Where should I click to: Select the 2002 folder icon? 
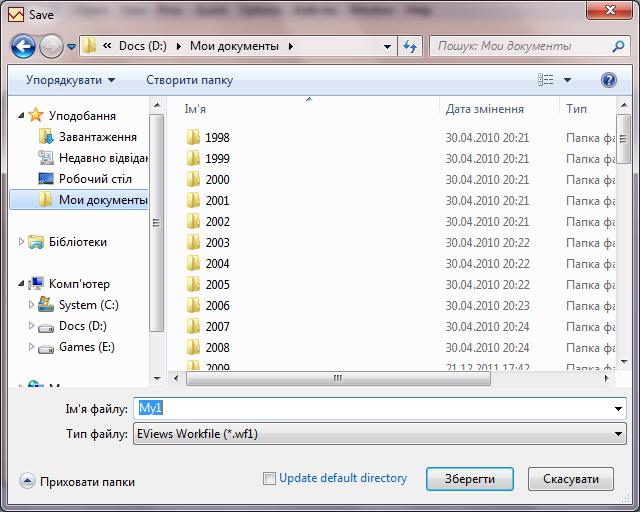pos(193,221)
